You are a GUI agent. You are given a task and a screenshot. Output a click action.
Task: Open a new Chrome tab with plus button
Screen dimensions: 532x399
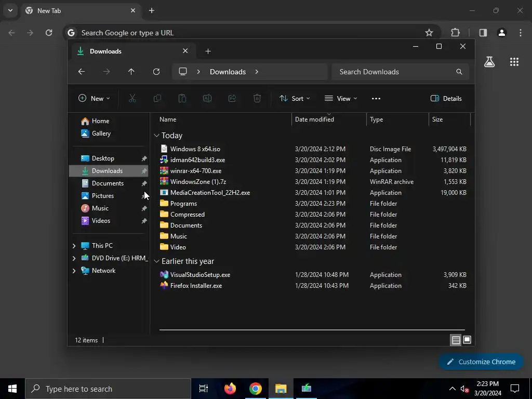152,10
